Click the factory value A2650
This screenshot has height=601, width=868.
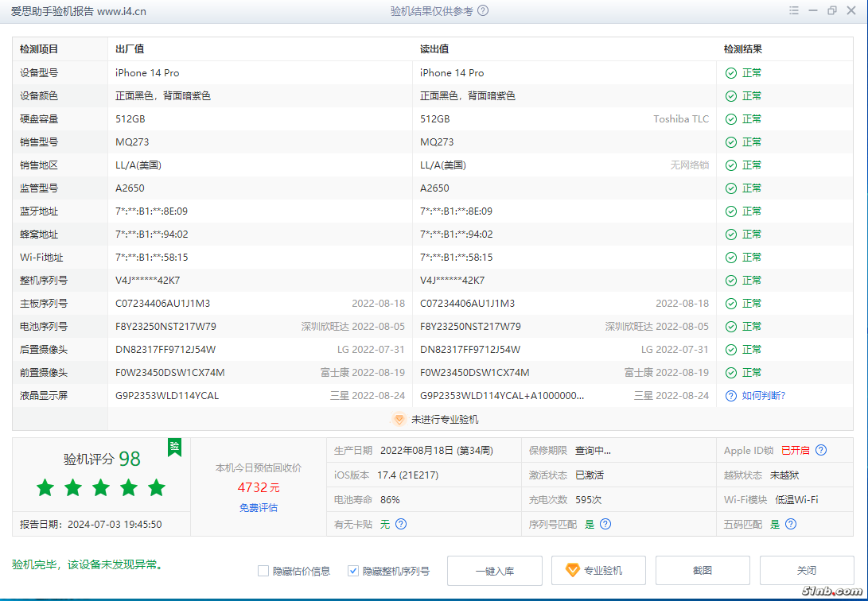[x=130, y=188]
